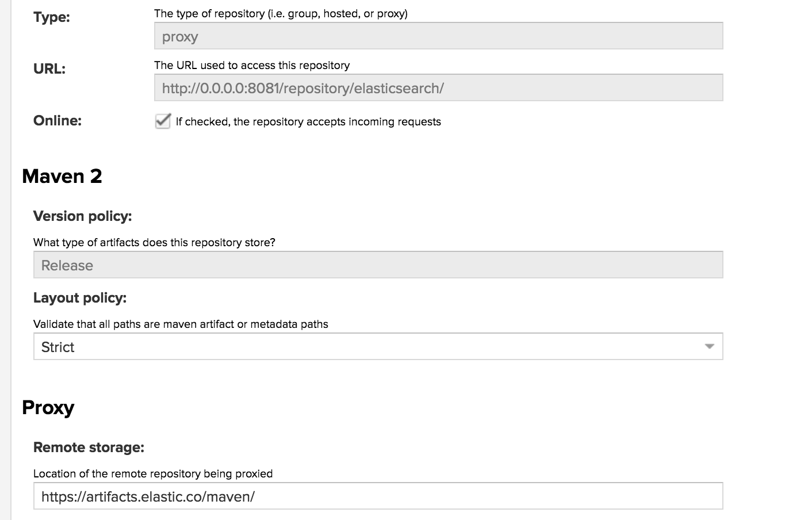Click the Remote storage URL field
The height and width of the screenshot is (520, 812).
tap(378, 495)
